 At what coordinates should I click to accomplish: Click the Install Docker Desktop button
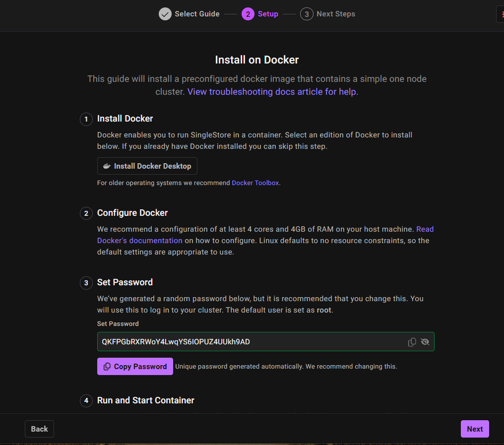pos(147,166)
